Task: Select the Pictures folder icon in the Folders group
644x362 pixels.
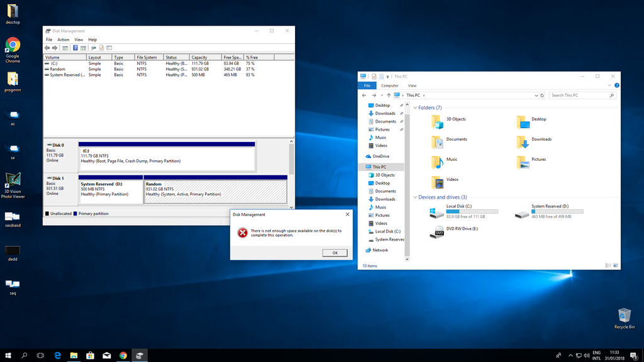Action: click(x=523, y=162)
